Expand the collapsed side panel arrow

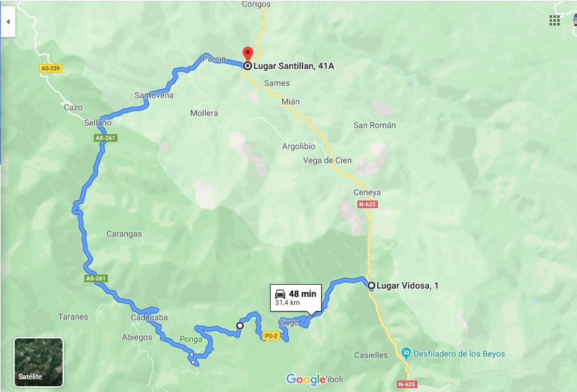(x=8, y=22)
